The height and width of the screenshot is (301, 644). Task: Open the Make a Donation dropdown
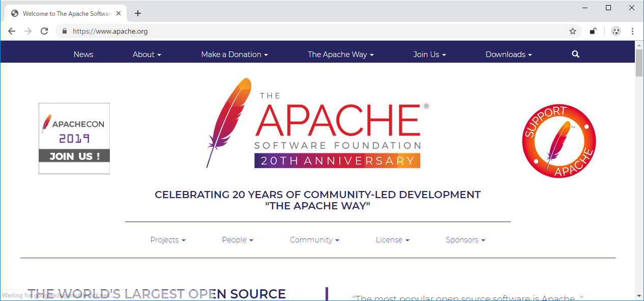point(234,54)
